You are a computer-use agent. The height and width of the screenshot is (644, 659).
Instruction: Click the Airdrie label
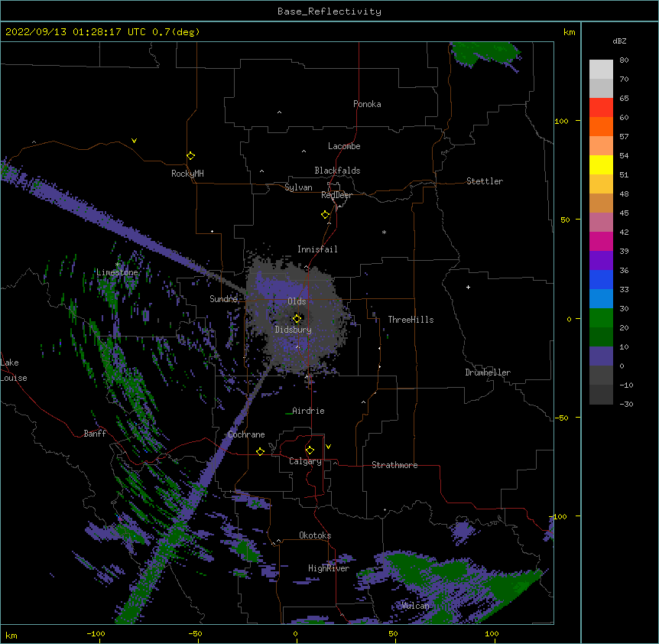[x=308, y=411]
